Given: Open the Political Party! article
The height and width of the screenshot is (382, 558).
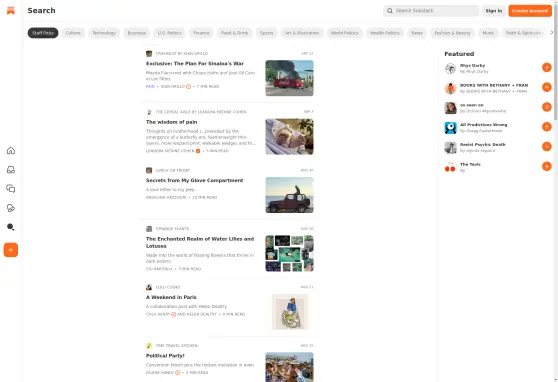Looking at the screenshot, I should click(x=165, y=356).
